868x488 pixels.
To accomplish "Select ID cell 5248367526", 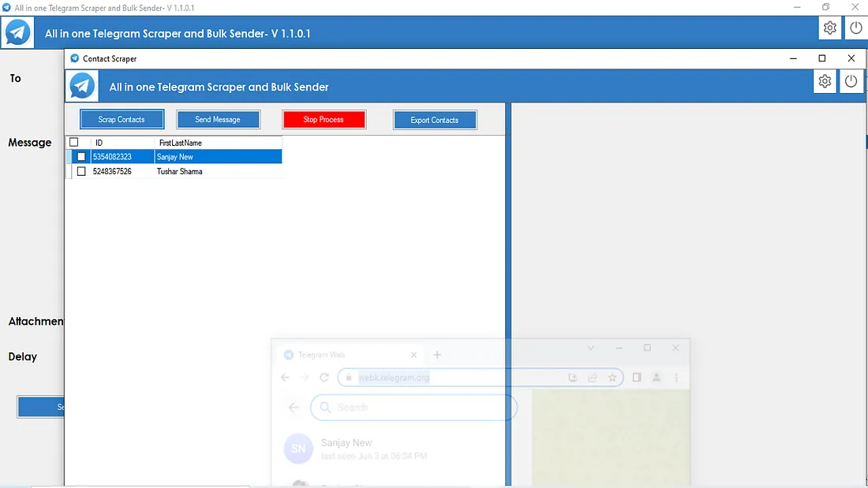I will [122, 172].
